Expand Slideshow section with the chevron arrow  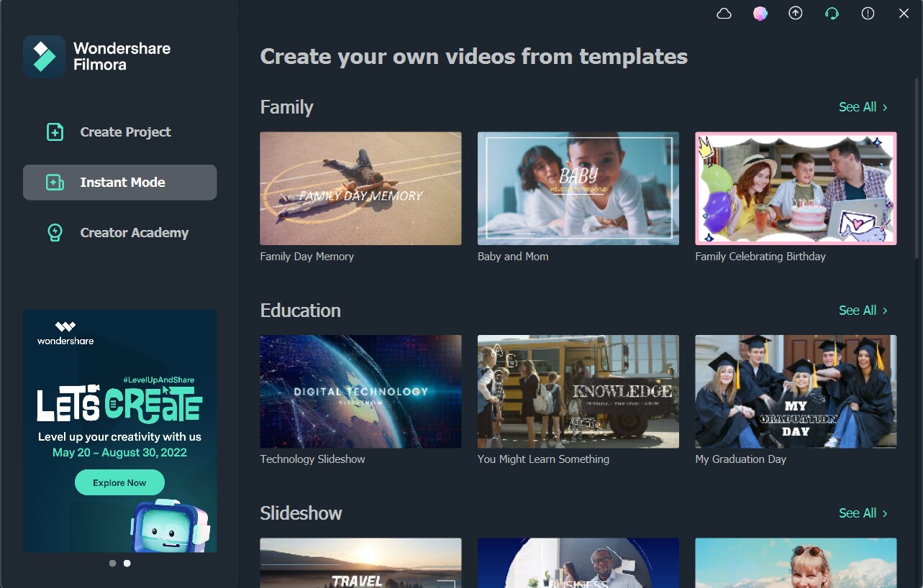885,513
